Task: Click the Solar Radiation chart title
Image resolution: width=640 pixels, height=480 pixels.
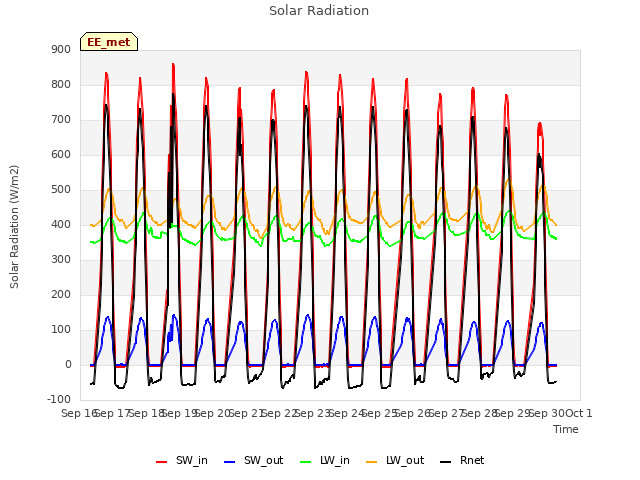Action: (x=319, y=11)
